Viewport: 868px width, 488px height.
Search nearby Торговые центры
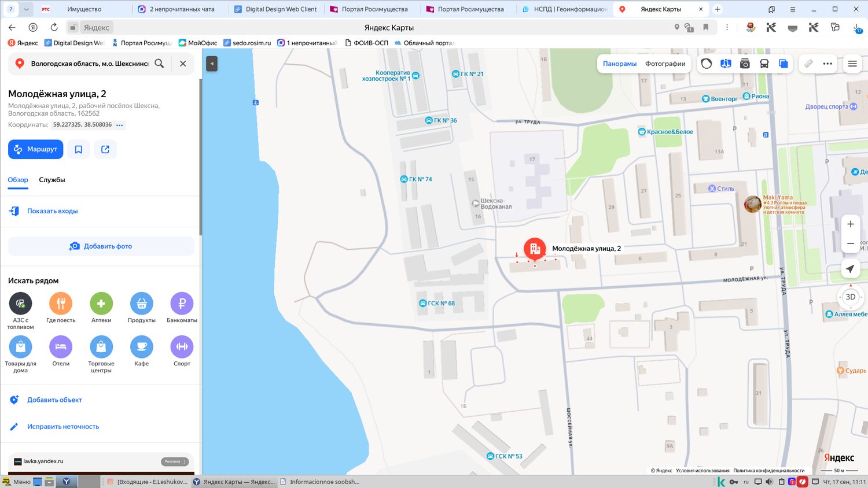click(101, 354)
